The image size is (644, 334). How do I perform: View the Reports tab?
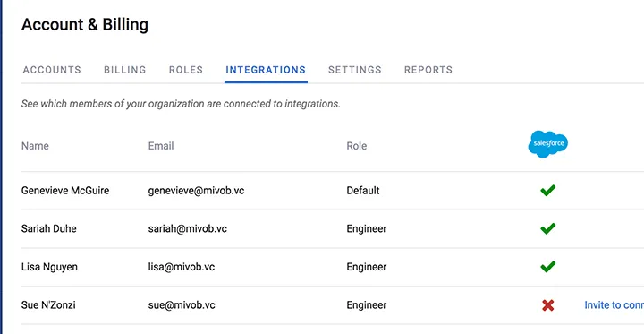click(x=428, y=70)
